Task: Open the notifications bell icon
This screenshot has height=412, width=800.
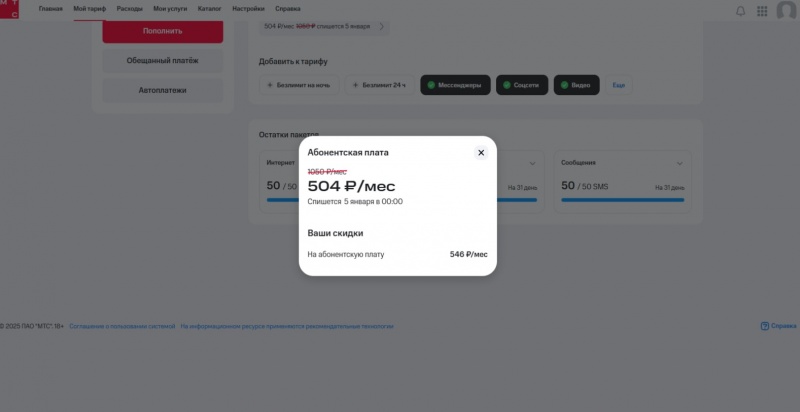Action: 741,11
